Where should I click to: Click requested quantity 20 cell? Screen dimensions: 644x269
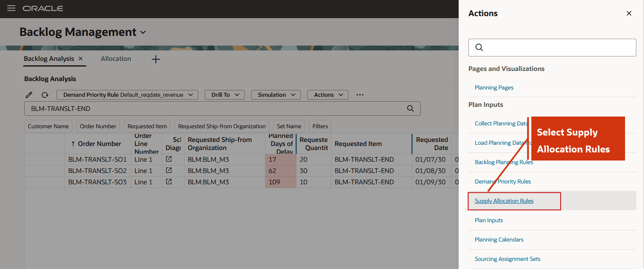coord(314,159)
